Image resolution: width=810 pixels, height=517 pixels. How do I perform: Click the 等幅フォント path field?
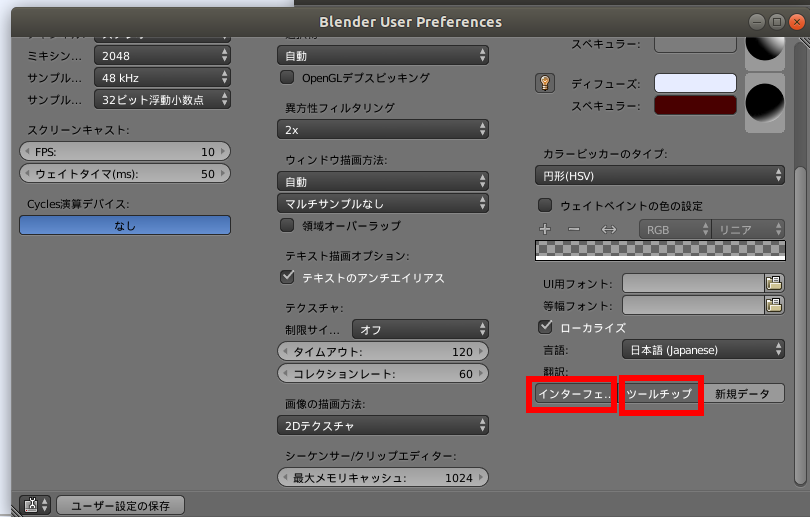[693, 305]
